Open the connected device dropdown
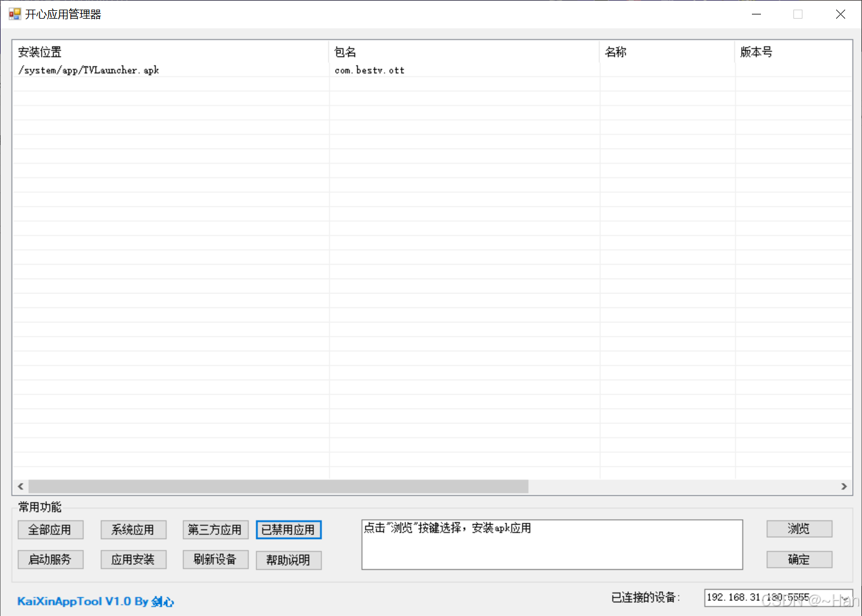 tap(845, 597)
